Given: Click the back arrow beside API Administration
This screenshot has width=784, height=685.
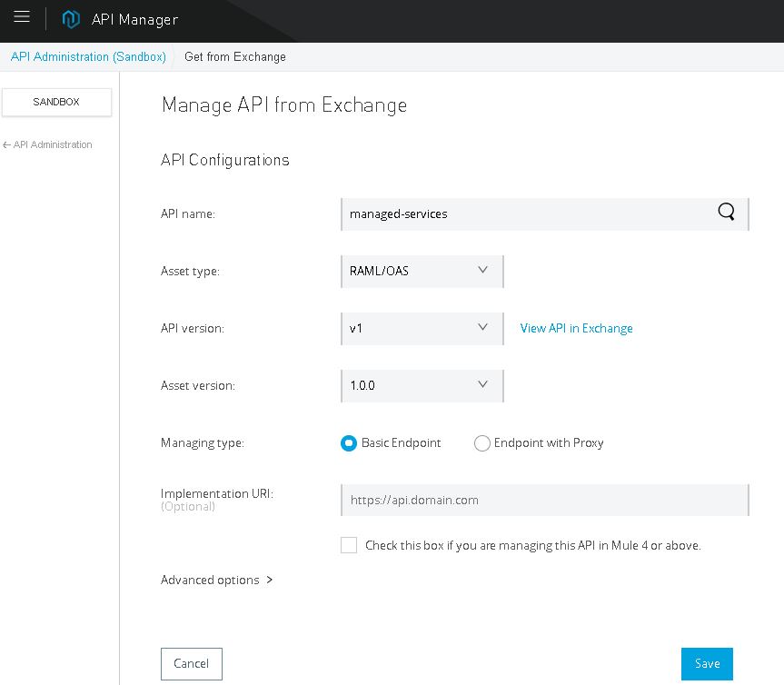Looking at the screenshot, I should click(x=7, y=144).
